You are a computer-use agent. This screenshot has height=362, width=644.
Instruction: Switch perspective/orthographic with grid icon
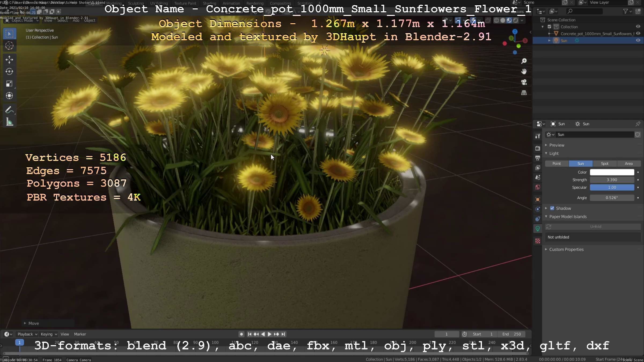524,93
